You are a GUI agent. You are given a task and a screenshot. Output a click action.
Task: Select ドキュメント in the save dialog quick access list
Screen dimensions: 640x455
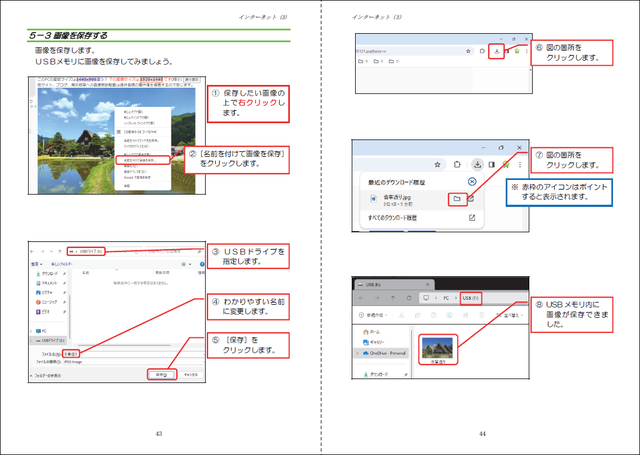47,283
